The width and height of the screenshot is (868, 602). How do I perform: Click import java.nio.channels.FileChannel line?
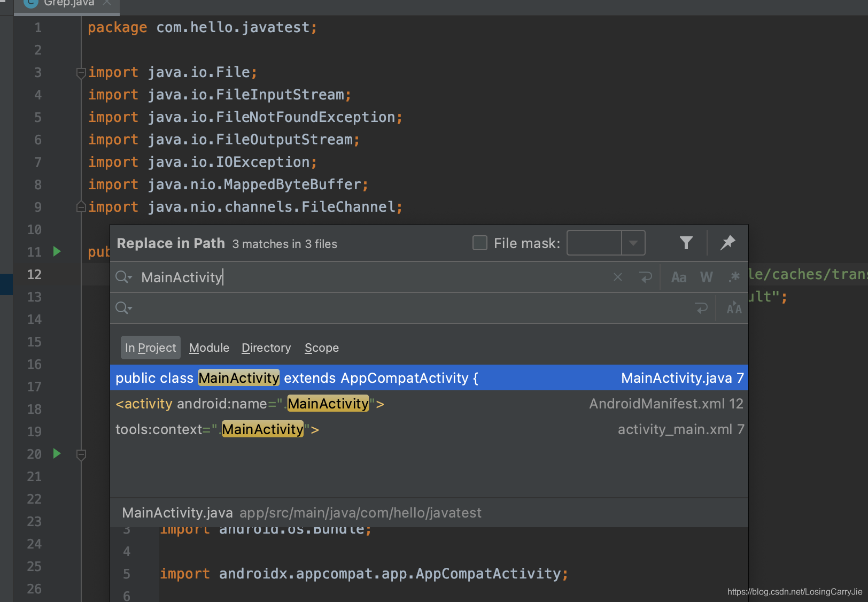(245, 207)
